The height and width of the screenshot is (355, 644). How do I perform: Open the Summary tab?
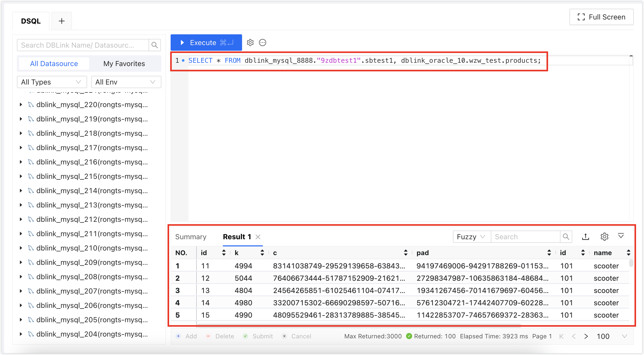point(191,237)
